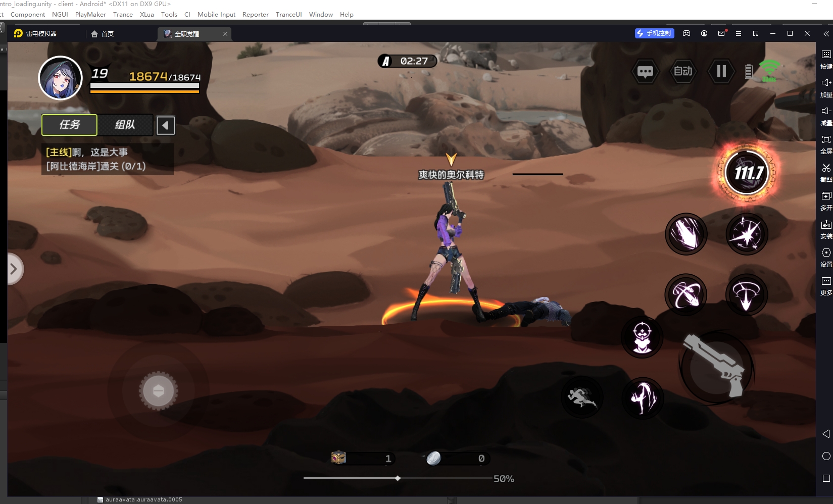The height and width of the screenshot is (504, 833).
Task: Tap the virtual joystick center
Action: (x=158, y=391)
